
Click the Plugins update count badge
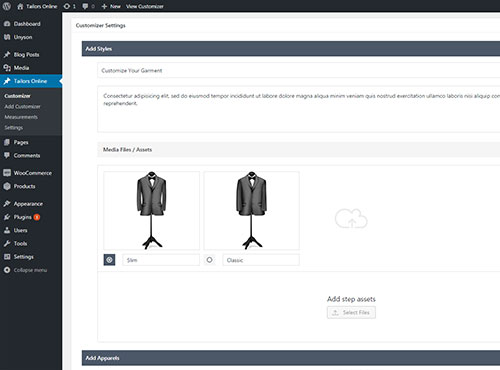click(37, 217)
